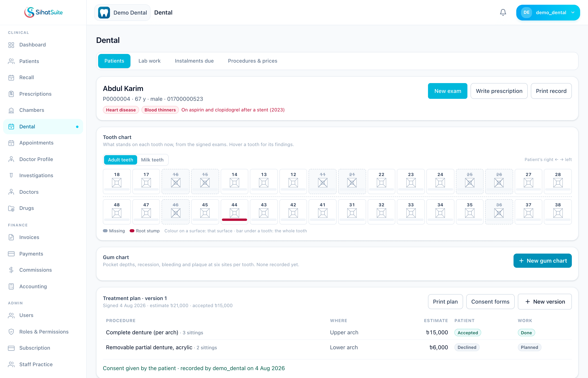Start a New exam

(x=448, y=91)
